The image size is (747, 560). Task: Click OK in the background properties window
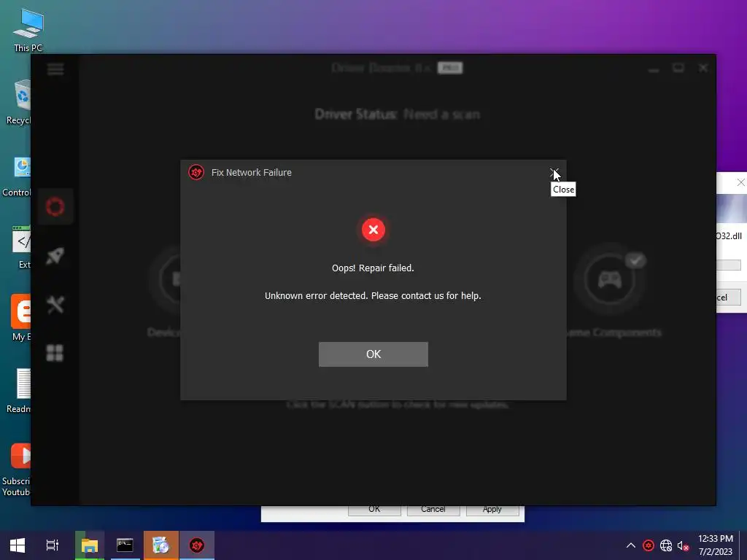374,510
